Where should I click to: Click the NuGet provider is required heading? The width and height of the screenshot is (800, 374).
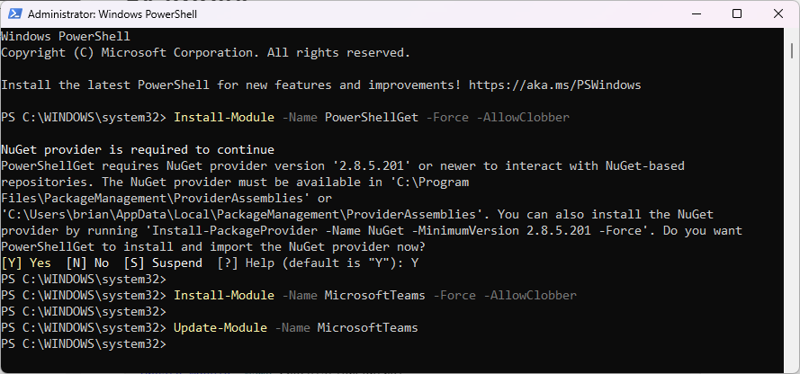coord(138,150)
